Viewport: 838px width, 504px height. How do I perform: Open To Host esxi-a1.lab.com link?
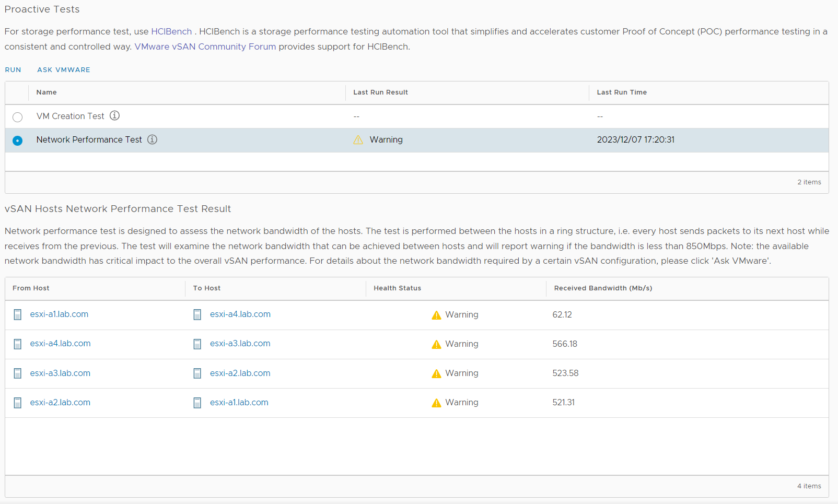coord(239,402)
